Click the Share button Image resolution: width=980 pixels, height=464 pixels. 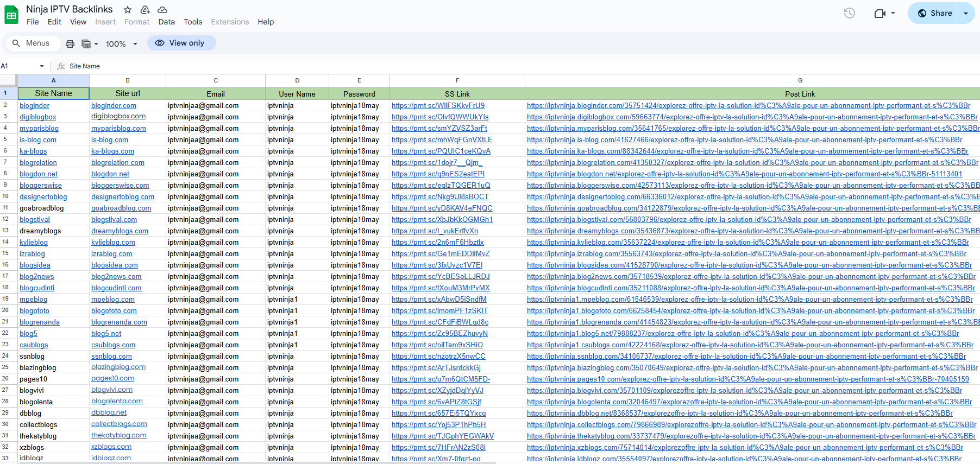[935, 13]
